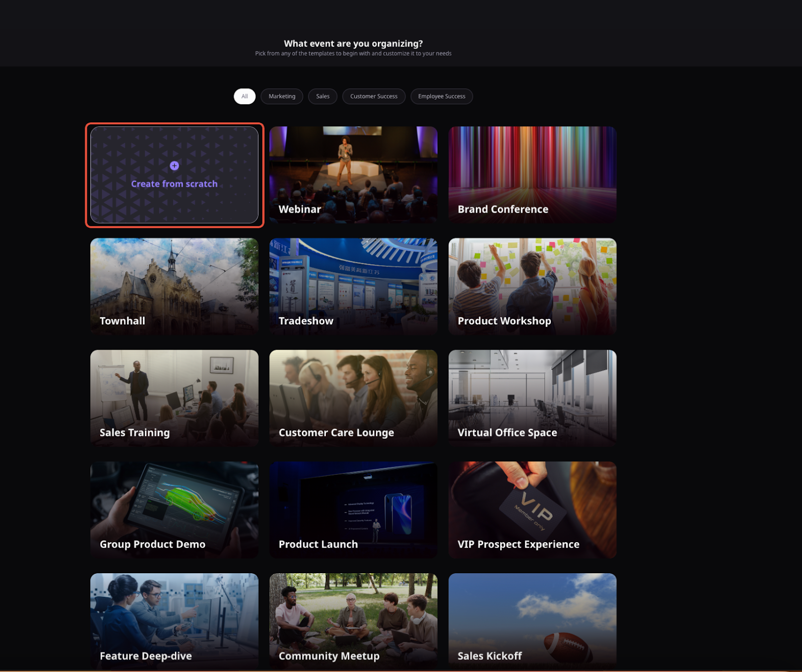Choose the Webinar template
The height and width of the screenshot is (672, 802).
click(x=353, y=175)
